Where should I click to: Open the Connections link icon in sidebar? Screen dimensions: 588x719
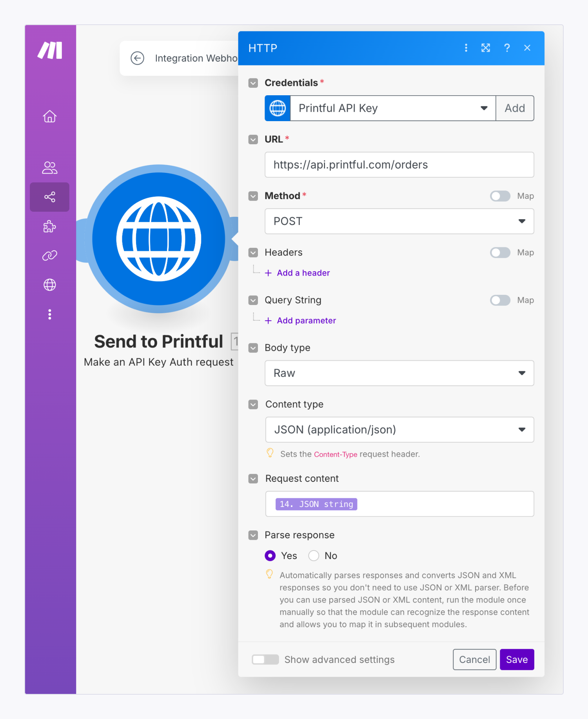(50, 256)
